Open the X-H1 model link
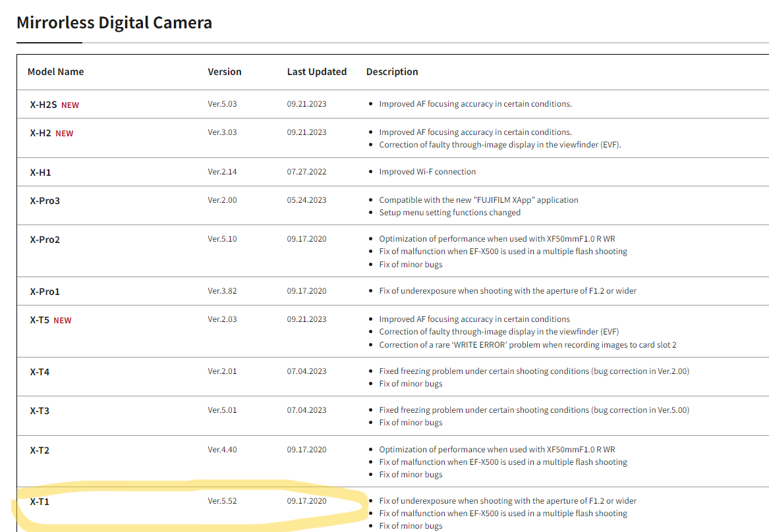This screenshot has width=769, height=532. point(40,173)
